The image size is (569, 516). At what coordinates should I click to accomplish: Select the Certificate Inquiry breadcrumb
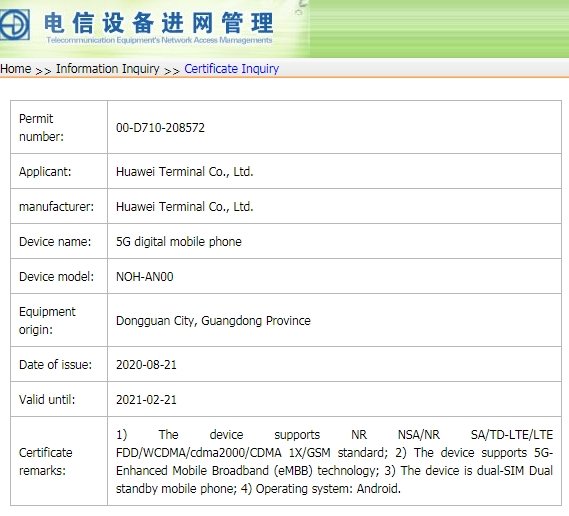point(232,69)
